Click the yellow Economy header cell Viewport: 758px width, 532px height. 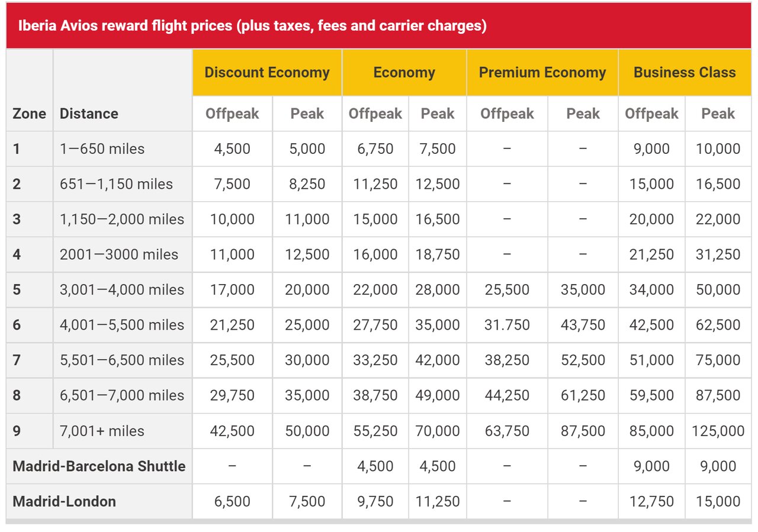[404, 73]
